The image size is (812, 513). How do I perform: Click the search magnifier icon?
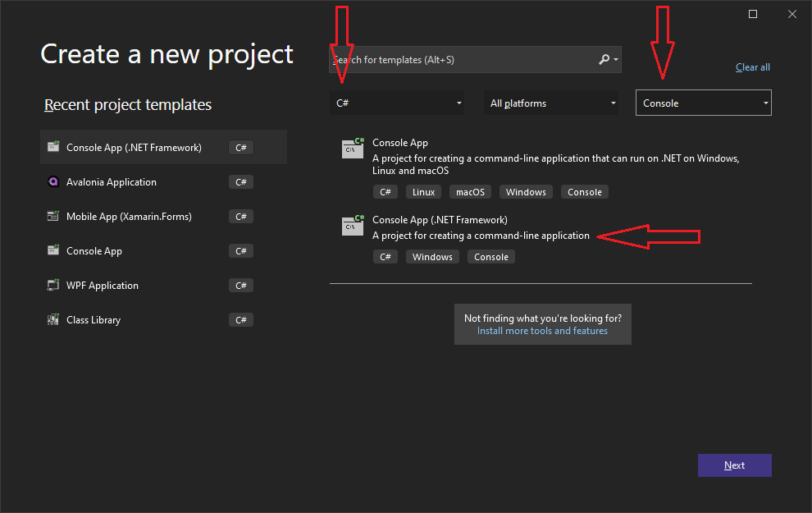tap(604, 60)
